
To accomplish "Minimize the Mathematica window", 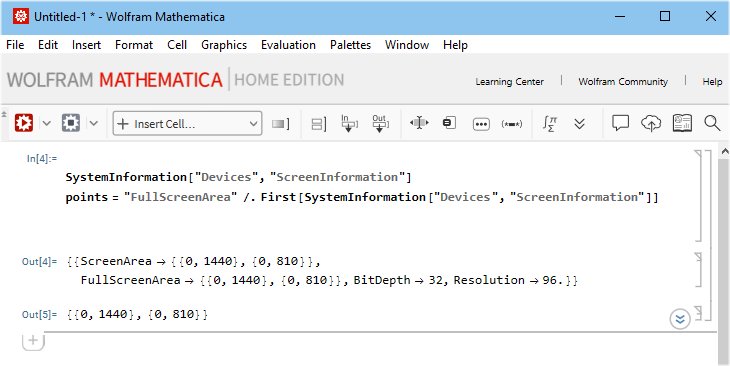I will 620,17.
